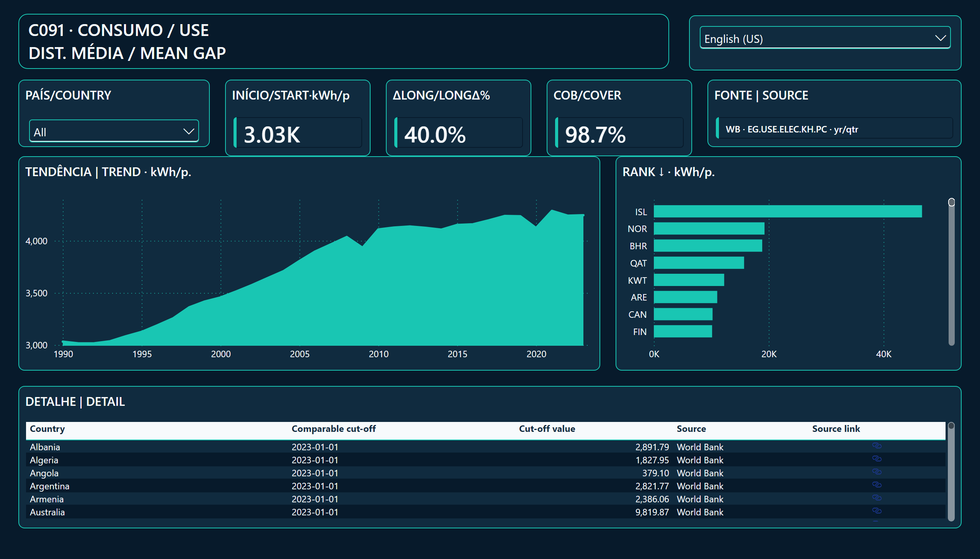The height and width of the screenshot is (559, 980).
Task: Click the cut-off value '9,819.87'
Action: click(652, 512)
